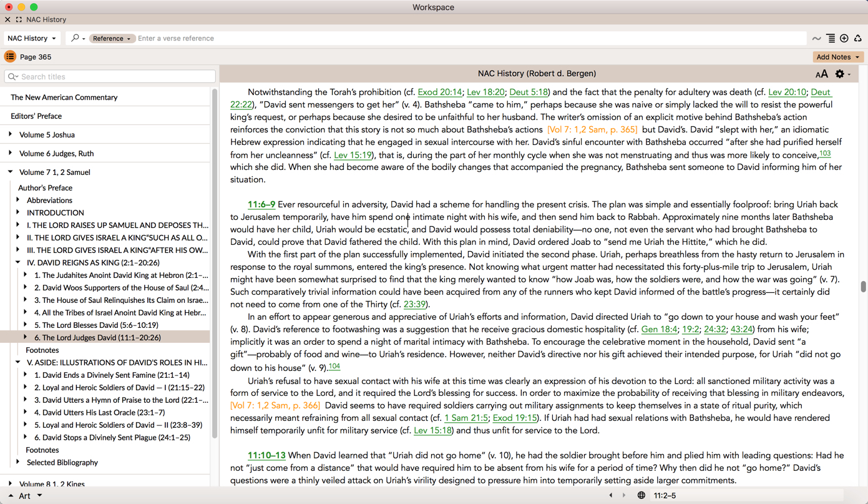Image resolution: width=868 pixels, height=504 pixels.
Task: Collapse V. ASIDE: ILLUSTRATIONS section
Action: point(17,362)
